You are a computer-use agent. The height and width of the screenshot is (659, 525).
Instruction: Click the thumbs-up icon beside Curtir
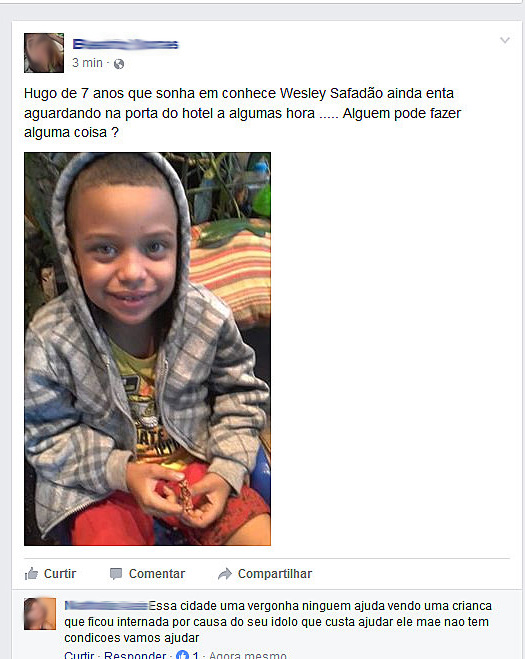[32, 573]
